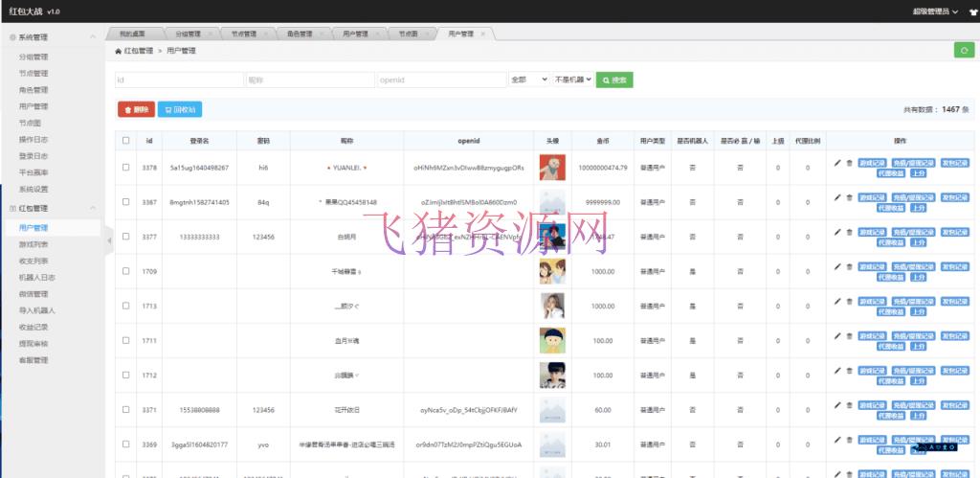Delete user 1713 using its trash icon
Screen dimensions: 980x478
coord(850,301)
